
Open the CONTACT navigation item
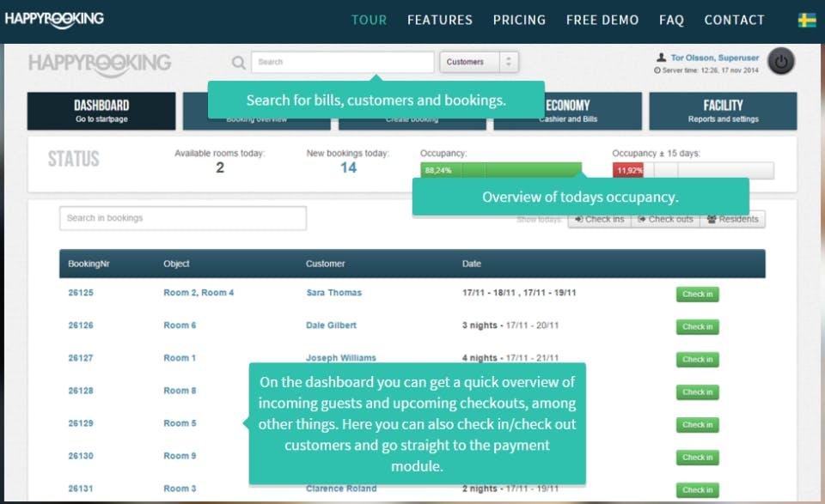pos(734,20)
